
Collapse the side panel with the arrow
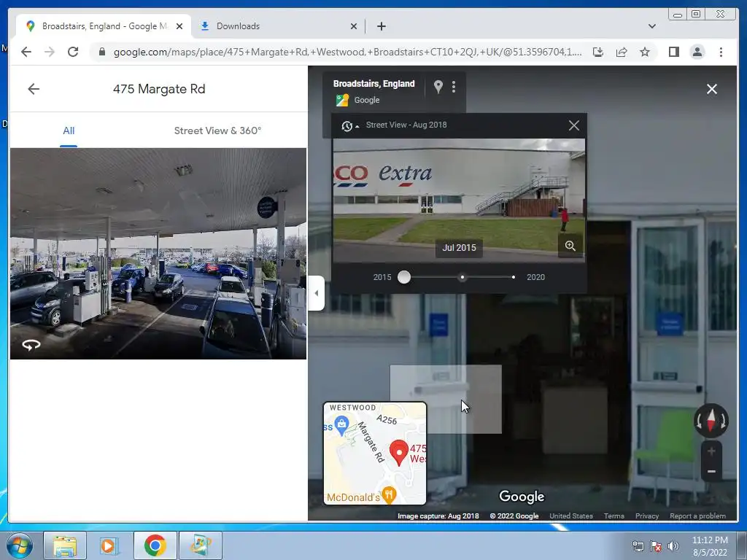[x=317, y=293]
